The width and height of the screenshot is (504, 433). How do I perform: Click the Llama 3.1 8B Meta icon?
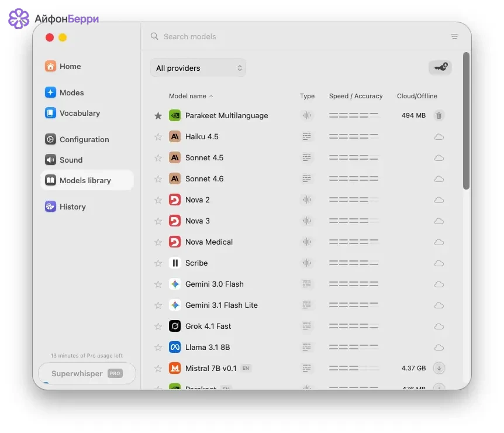click(175, 347)
